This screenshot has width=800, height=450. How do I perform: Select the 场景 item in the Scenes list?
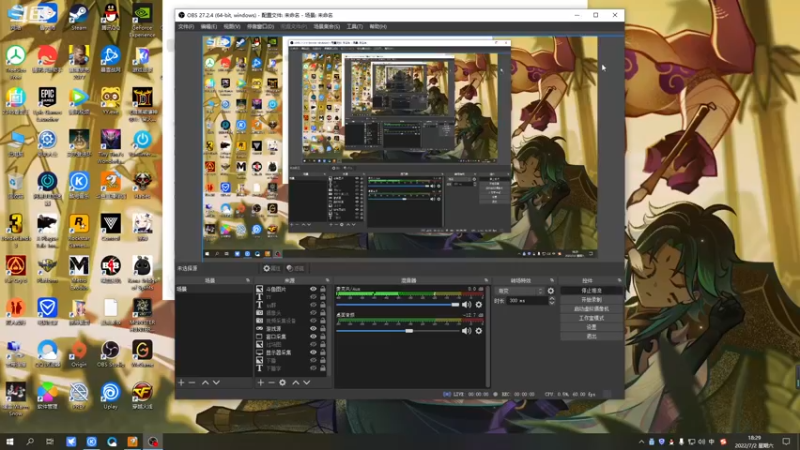pyautogui.click(x=214, y=289)
